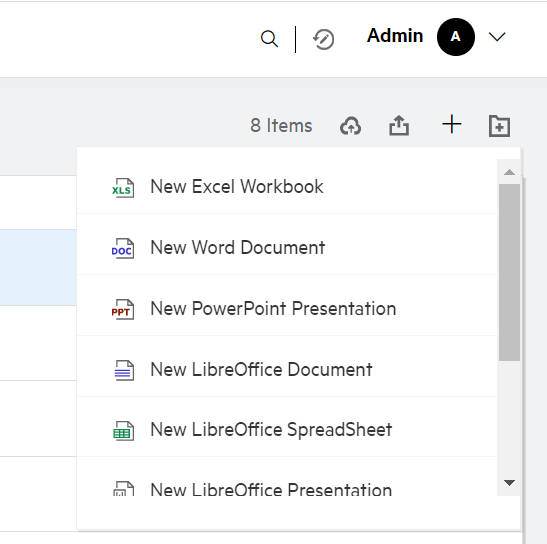The width and height of the screenshot is (547, 544).
Task: Click the share export icon
Action: (x=399, y=125)
